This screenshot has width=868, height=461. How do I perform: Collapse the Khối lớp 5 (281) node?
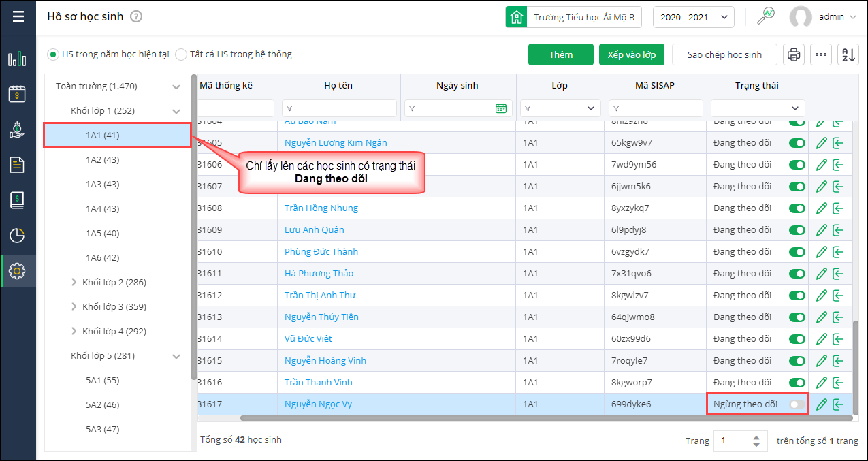pyautogui.click(x=176, y=356)
